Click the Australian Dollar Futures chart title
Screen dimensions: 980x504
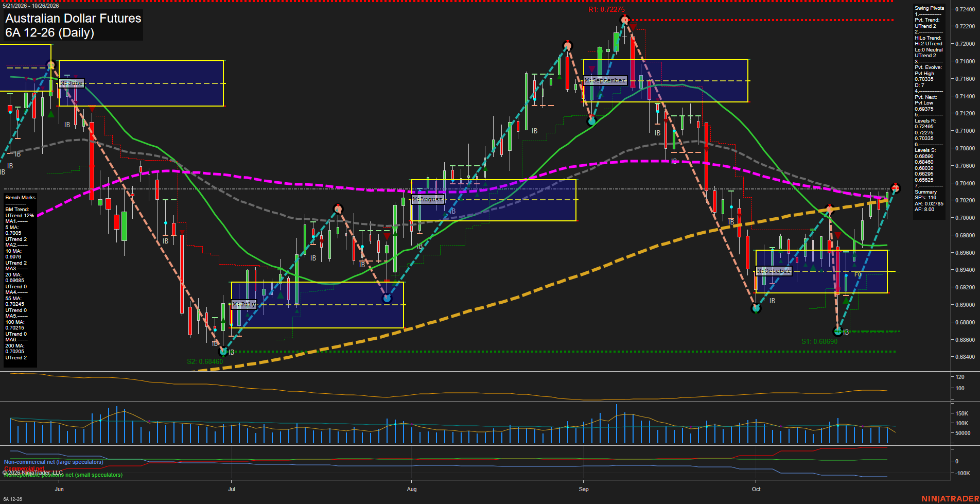click(x=73, y=19)
